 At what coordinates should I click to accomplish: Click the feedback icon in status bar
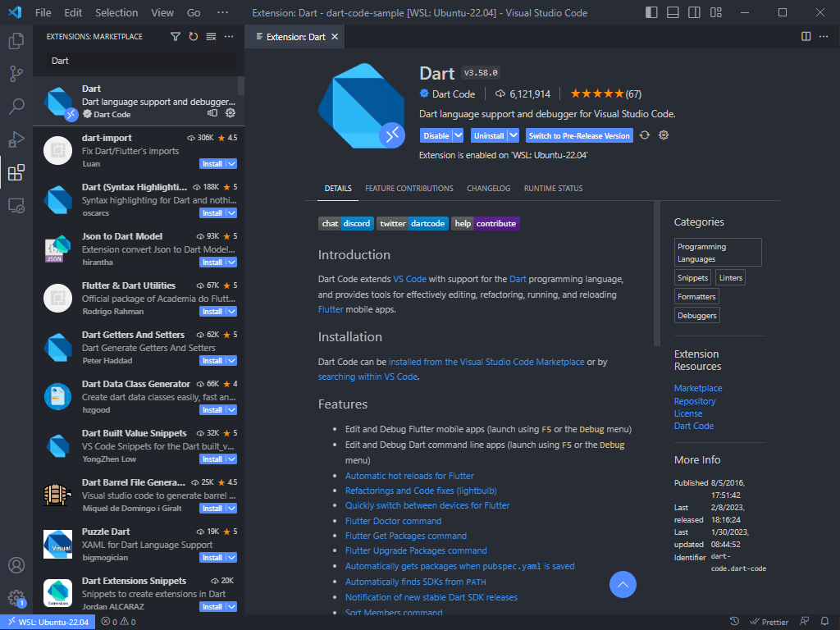pyautogui.click(x=805, y=622)
